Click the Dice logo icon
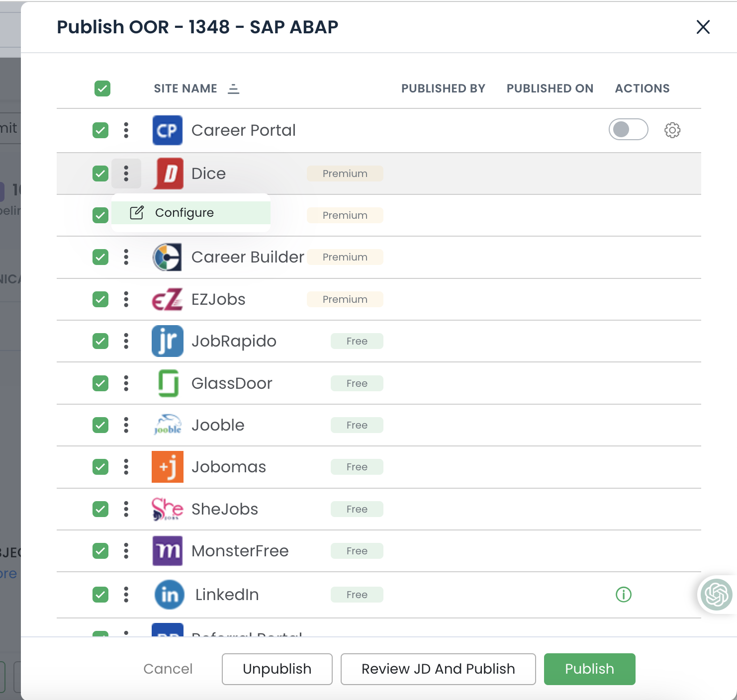 [x=168, y=174]
